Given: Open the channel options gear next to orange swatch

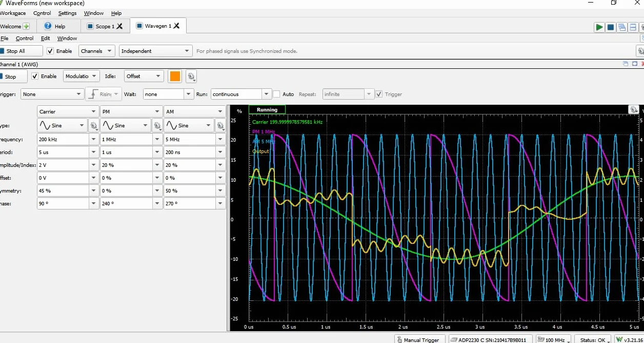Looking at the screenshot, I should point(191,77).
